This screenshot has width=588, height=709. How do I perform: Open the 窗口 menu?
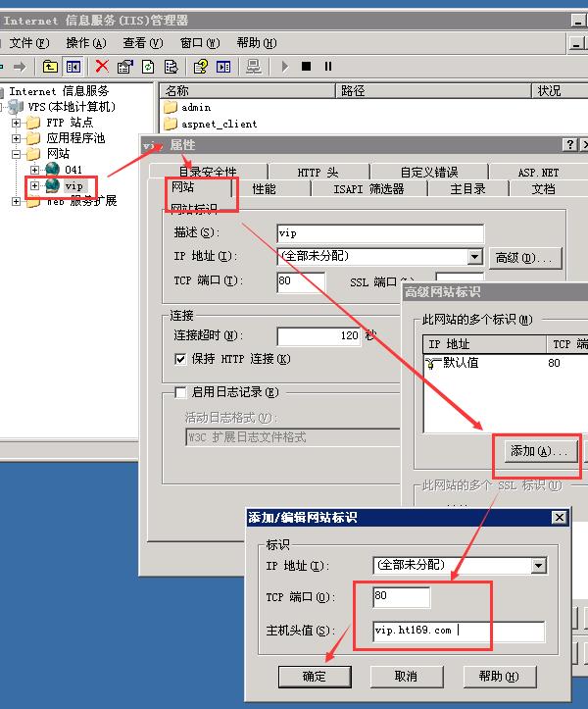[200, 43]
